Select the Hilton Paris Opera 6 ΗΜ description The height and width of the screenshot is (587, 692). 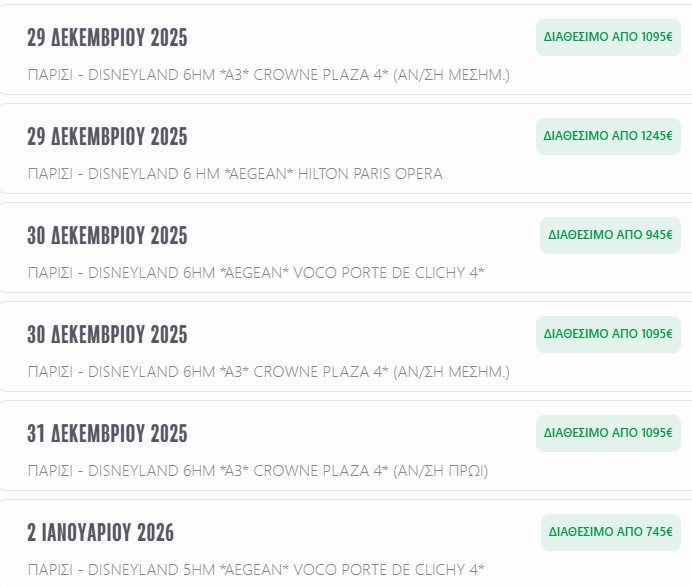pos(235,174)
